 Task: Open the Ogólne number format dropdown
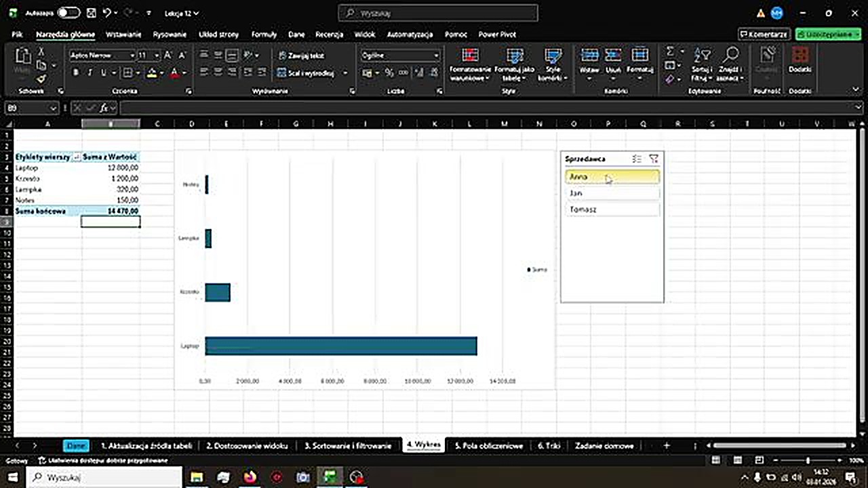(436, 56)
